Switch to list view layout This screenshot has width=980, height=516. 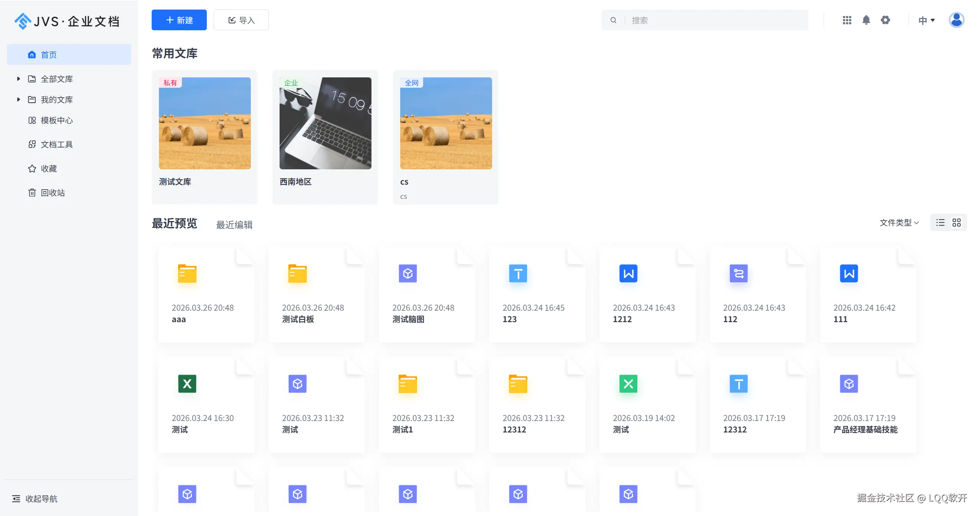coord(940,223)
